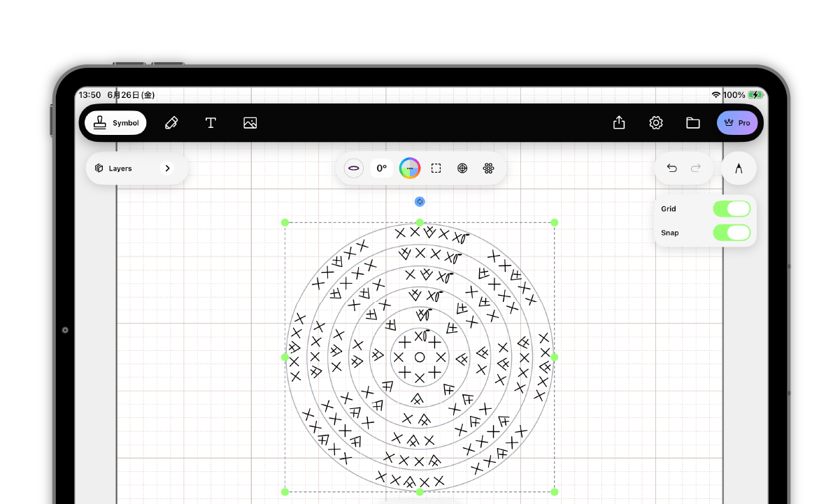
Task: Open the settings gear
Action: pos(656,123)
